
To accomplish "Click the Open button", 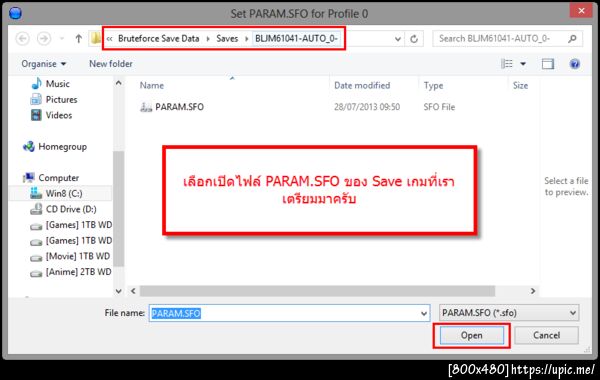I will [471, 335].
